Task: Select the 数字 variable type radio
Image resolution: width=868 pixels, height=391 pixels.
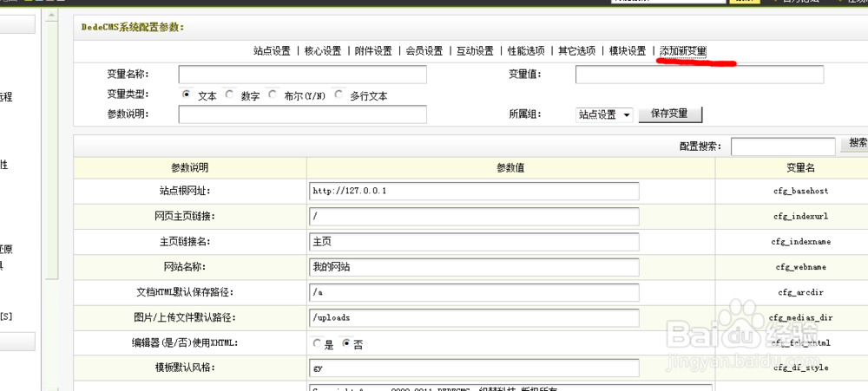Action: coord(229,94)
